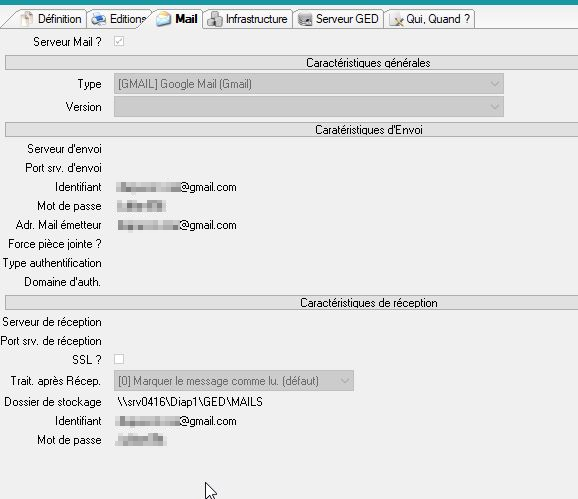Open the Trait. après Récep. dropdown
This screenshot has height=499, width=578.
coord(234,381)
